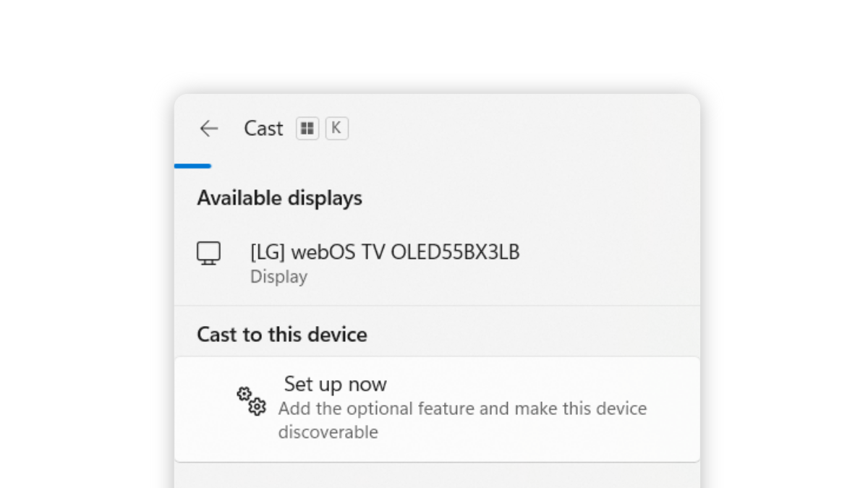Click the Cast title text
Screen dimensions: 868x488
pos(263,128)
